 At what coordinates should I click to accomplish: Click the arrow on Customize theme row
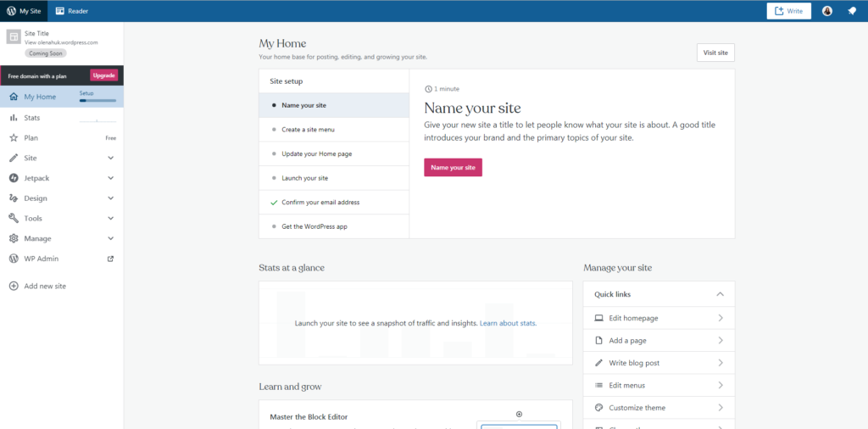[721, 408]
